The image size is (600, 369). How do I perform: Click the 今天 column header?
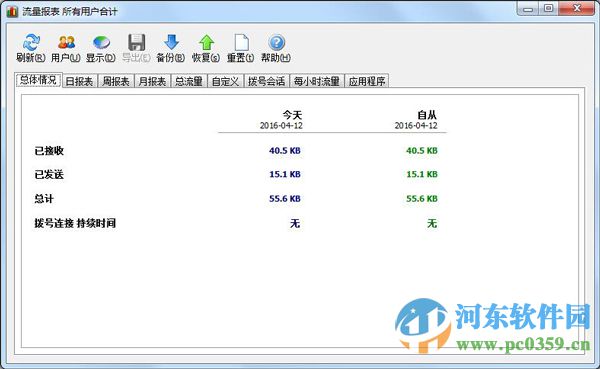click(x=292, y=115)
